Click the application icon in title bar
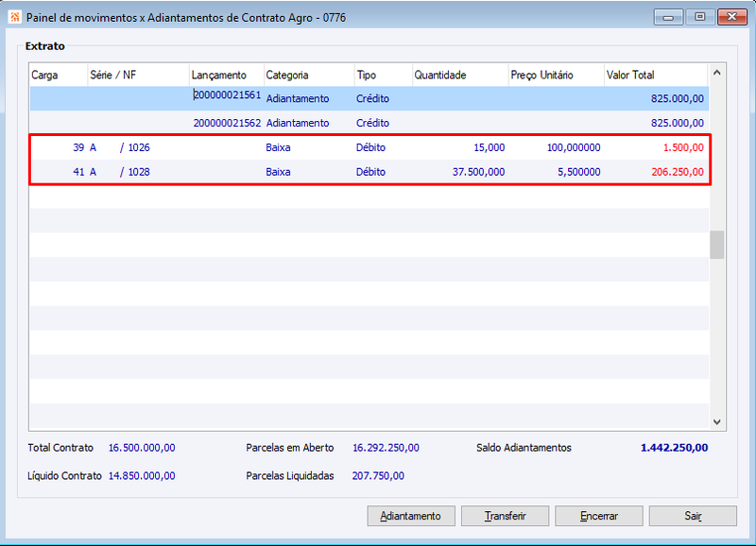Screen dimensions: 756x546 tap(15, 17)
